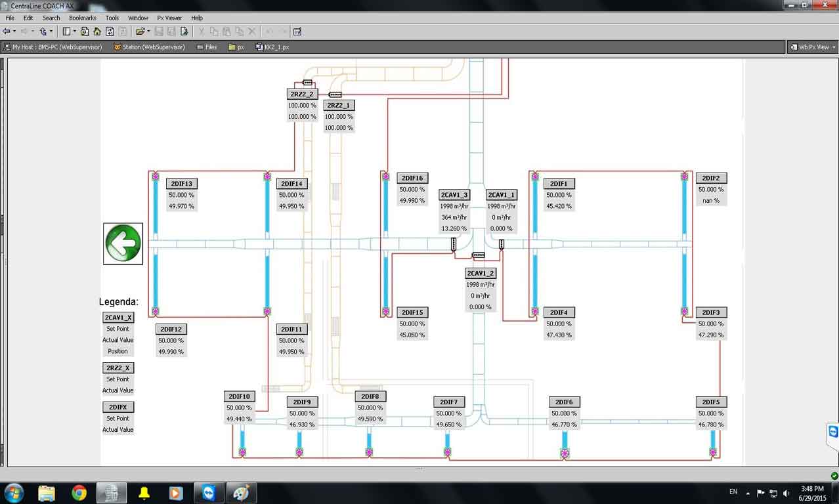Screen dimensions: 839x504
Task: Toggle the side bar panel button
Action: (66, 31)
